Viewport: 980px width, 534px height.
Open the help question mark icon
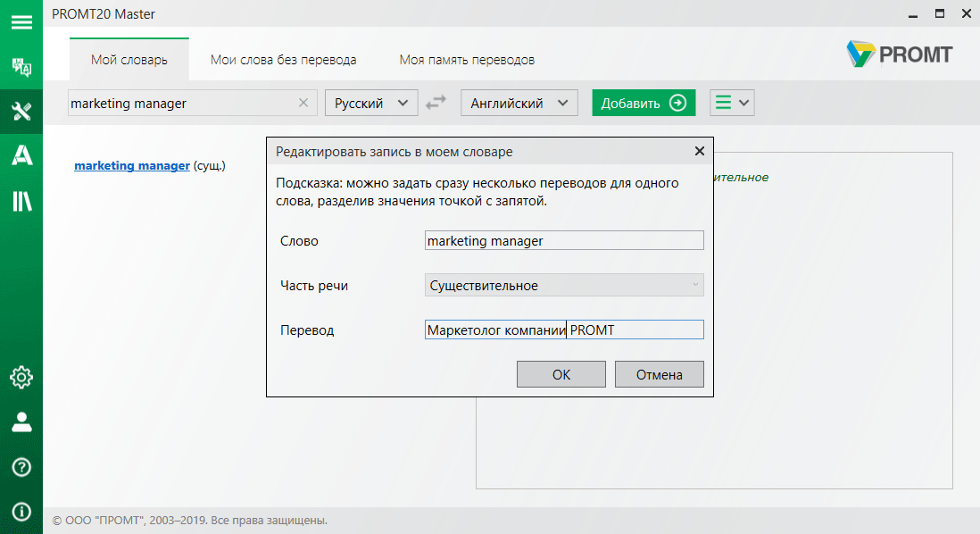pos(21,467)
